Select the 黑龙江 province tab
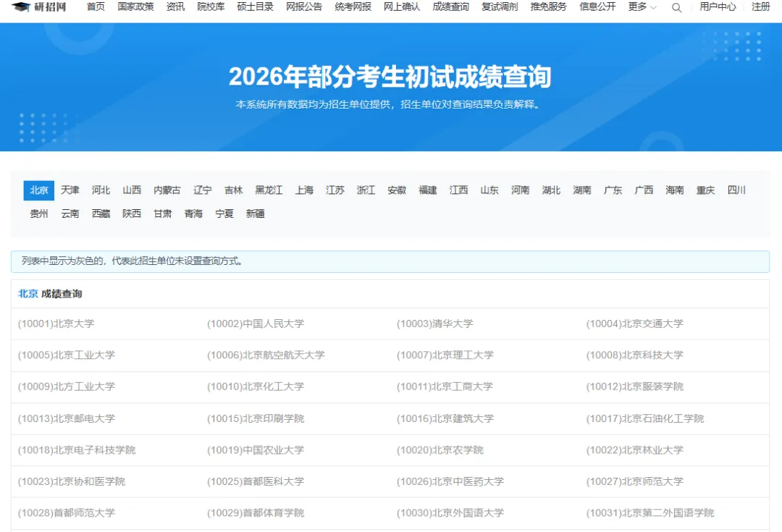 269,190
